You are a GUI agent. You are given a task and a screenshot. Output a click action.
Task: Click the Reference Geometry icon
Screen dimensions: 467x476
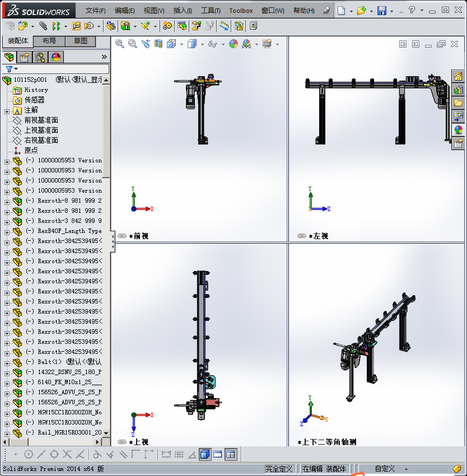tap(146, 26)
